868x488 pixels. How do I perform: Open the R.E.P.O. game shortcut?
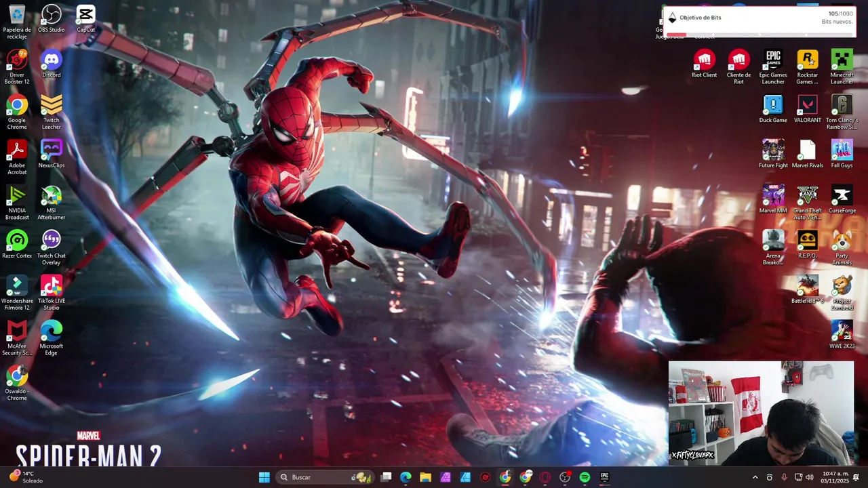[807, 245]
